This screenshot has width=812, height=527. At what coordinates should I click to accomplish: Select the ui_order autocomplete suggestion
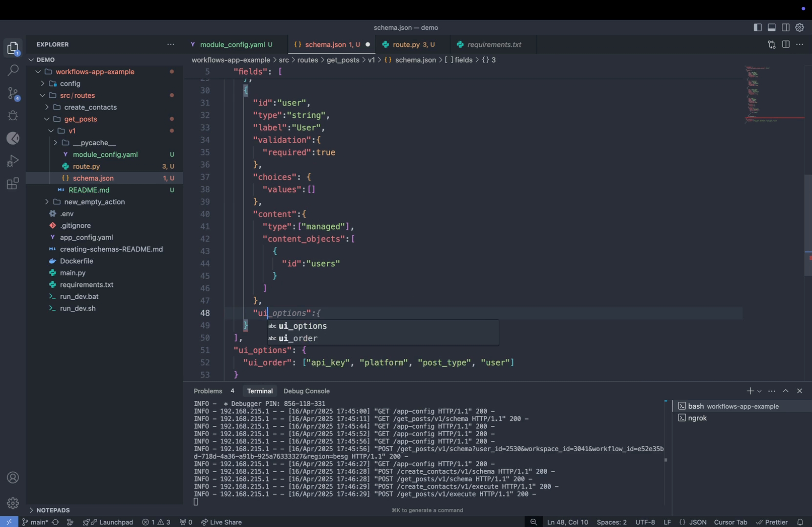click(298, 338)
